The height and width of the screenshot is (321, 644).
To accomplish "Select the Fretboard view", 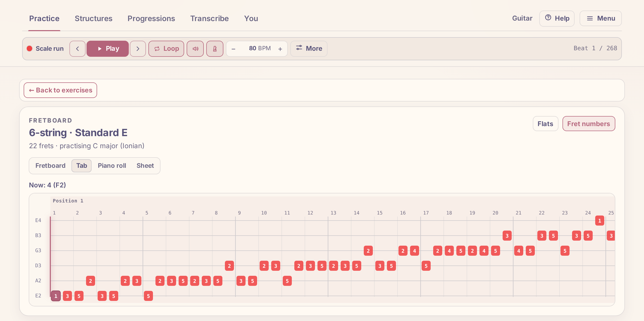I will click(50, 166).
